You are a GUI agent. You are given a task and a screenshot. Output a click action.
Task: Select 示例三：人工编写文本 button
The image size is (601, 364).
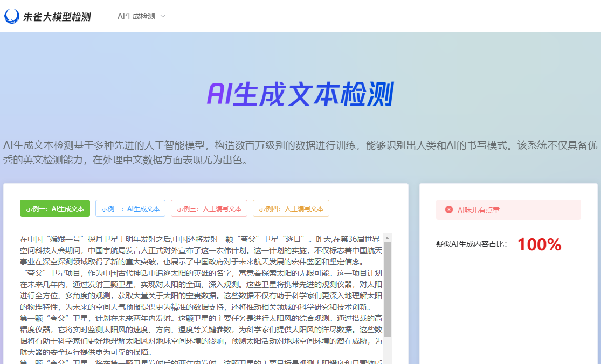coord(209,208)
